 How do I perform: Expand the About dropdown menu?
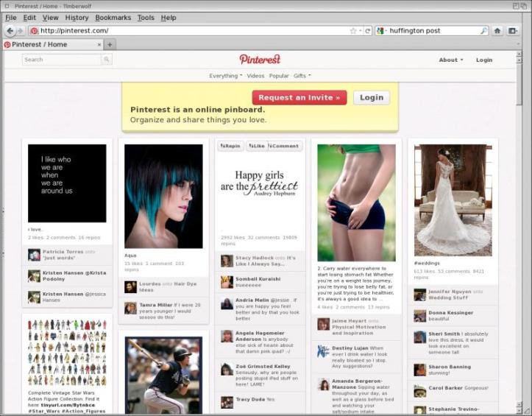[x=451, y=60]
